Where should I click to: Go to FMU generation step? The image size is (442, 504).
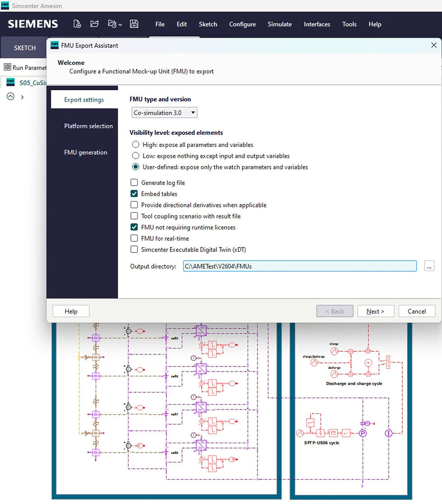coord(86,152)
